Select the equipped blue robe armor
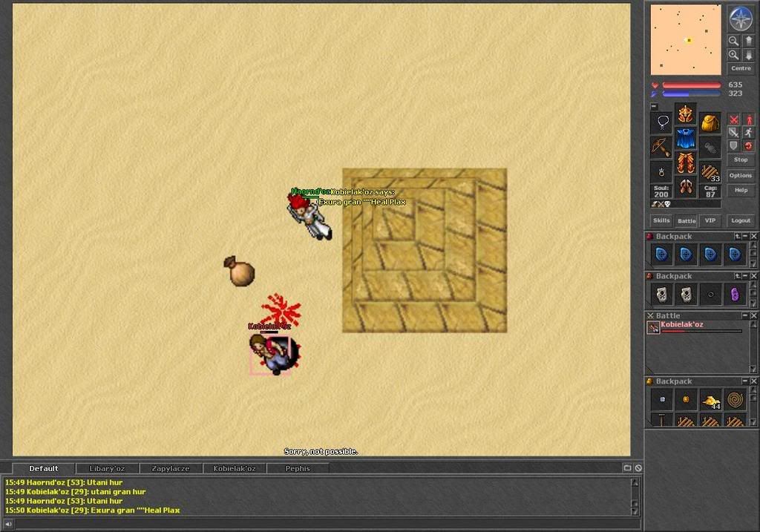 click(686, 139)
